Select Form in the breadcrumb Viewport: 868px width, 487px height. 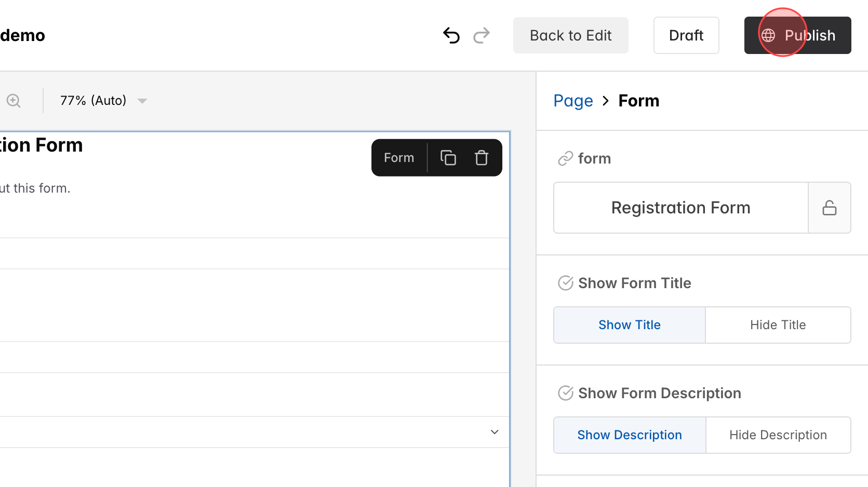point(638,100)
